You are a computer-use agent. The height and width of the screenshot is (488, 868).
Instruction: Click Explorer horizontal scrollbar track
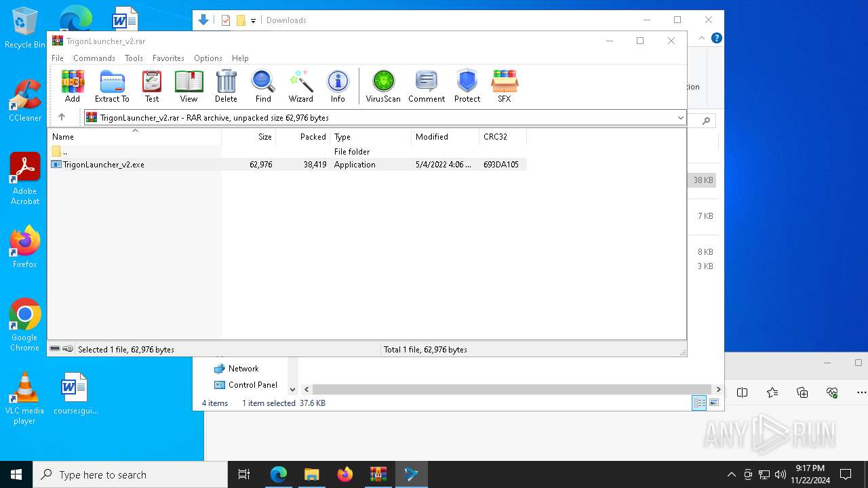point(512,390)
